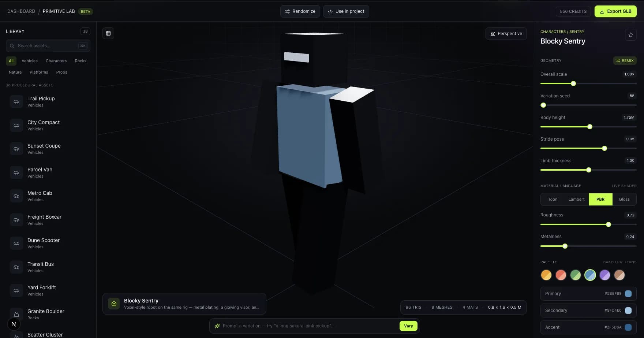Click Use in project button
The image size is (644, 338).
(346, 11)
